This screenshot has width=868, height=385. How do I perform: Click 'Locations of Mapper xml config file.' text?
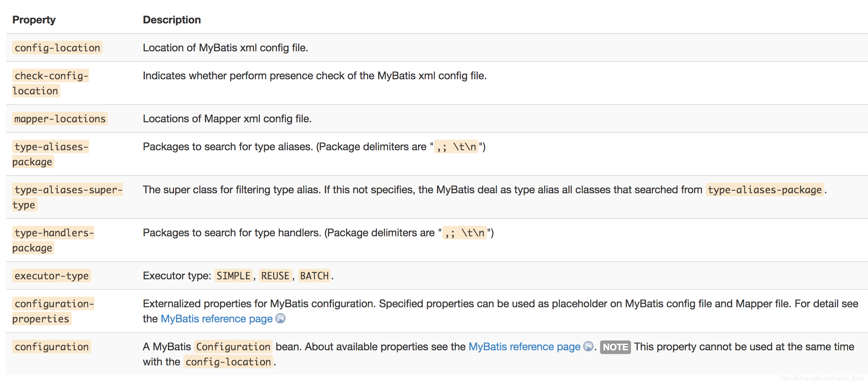click(227, 119)
